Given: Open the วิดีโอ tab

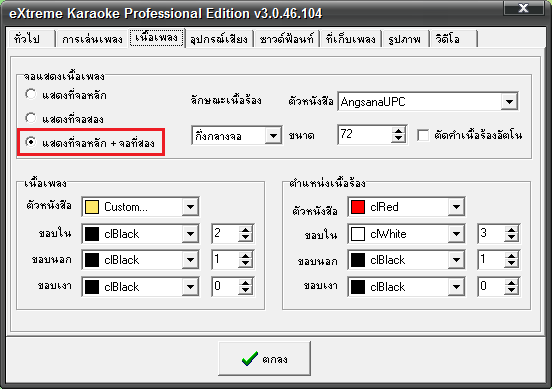Looking at the screenshot, I should click(x=453, y=39).
